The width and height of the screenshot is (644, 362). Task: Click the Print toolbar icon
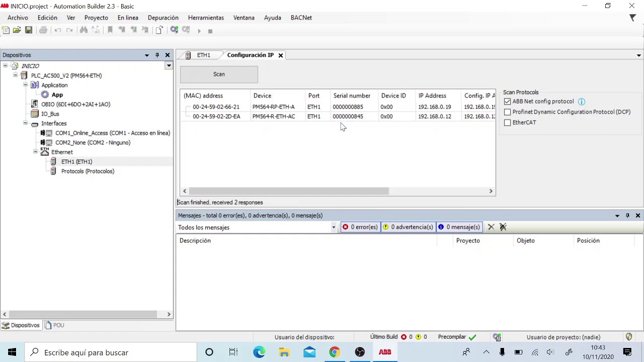click(x=43, y=30)
